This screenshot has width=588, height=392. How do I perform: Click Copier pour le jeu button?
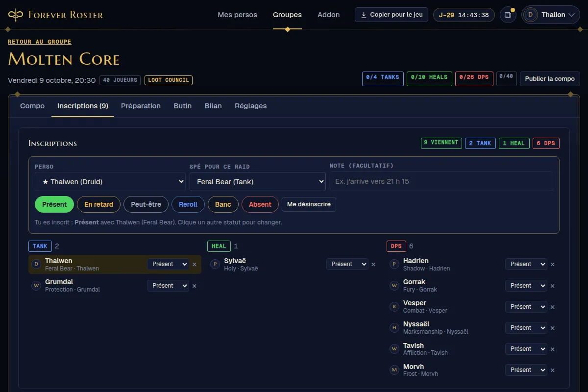(x=392, y=15)
